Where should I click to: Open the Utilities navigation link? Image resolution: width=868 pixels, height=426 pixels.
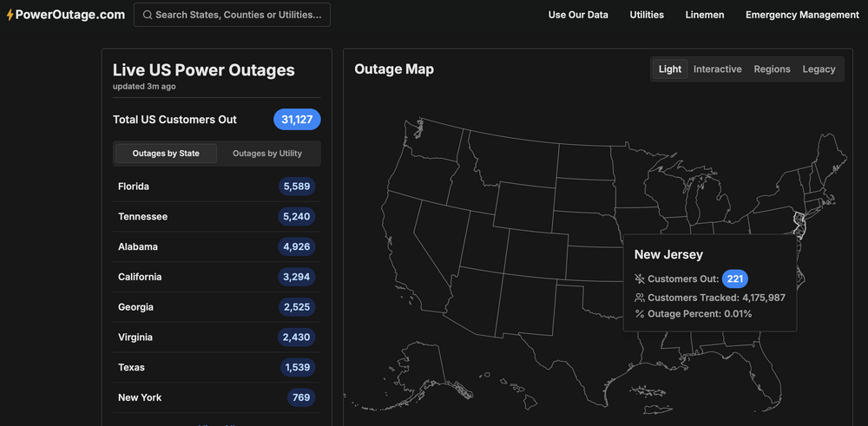pos(647,15)
